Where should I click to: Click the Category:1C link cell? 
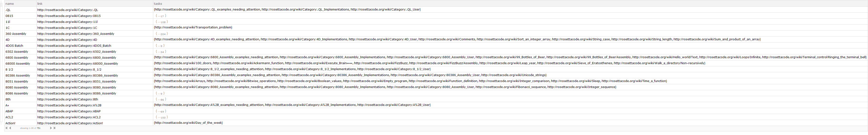pyautogui.click(x=95, y=28)
